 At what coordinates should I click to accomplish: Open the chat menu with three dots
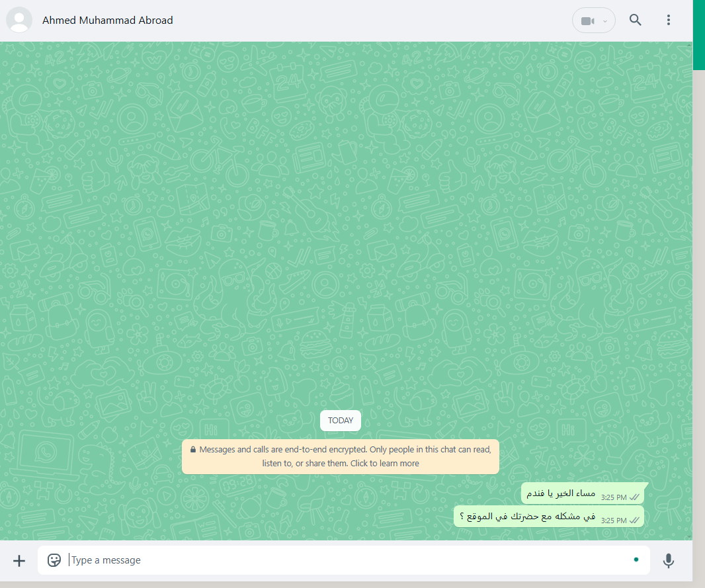click(x=669, y=21)
